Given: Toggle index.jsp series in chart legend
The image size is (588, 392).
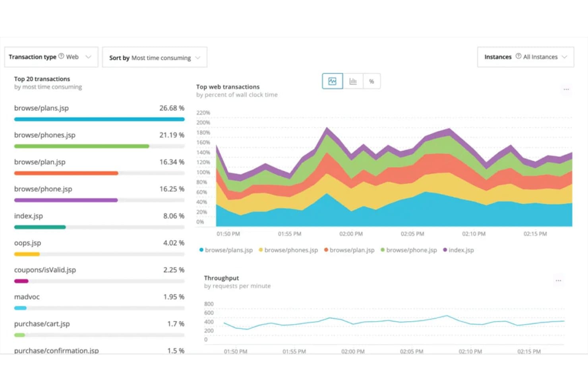Looking at the screenshot, I should (x=458, y=250).
